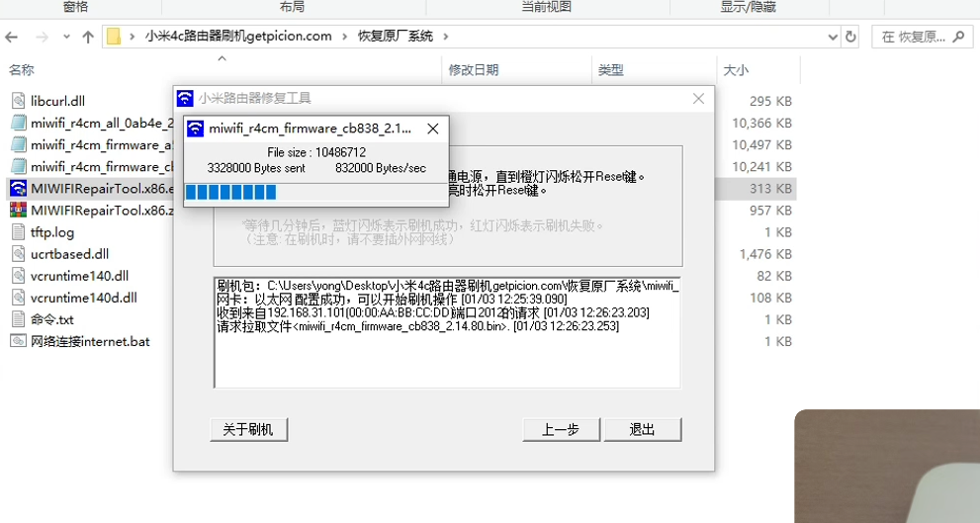The width and height of the screenshot is (980, 523).
Task: Sort by 大小 column header
Action: point(736,70)
